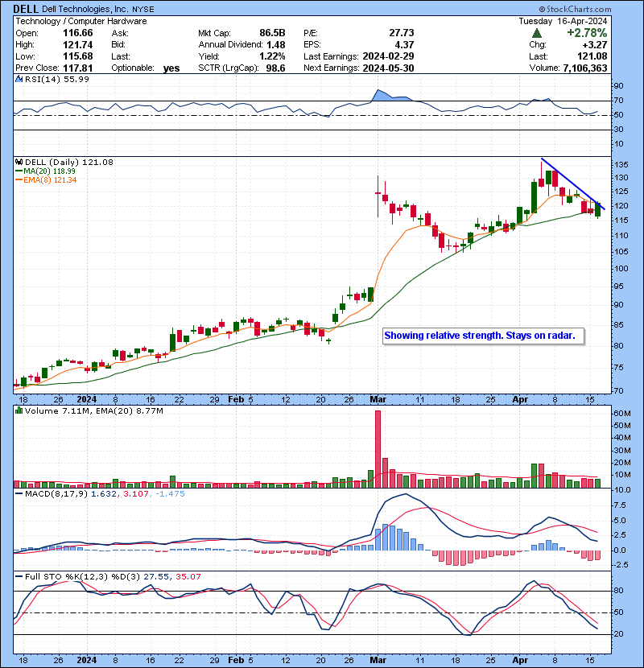Screen dimensions: 644x668
Task: Click the 135 price axis label
Action: [x=621, y=164]
